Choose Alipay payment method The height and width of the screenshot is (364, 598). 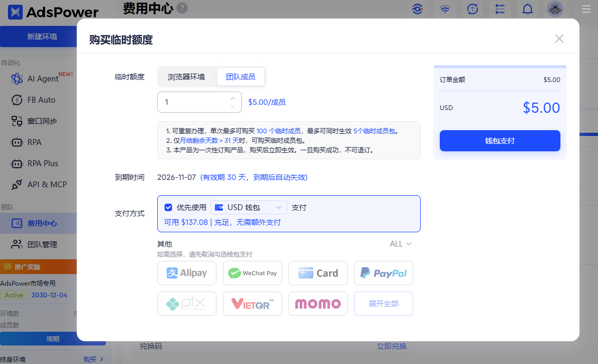[x=187, y=273]
